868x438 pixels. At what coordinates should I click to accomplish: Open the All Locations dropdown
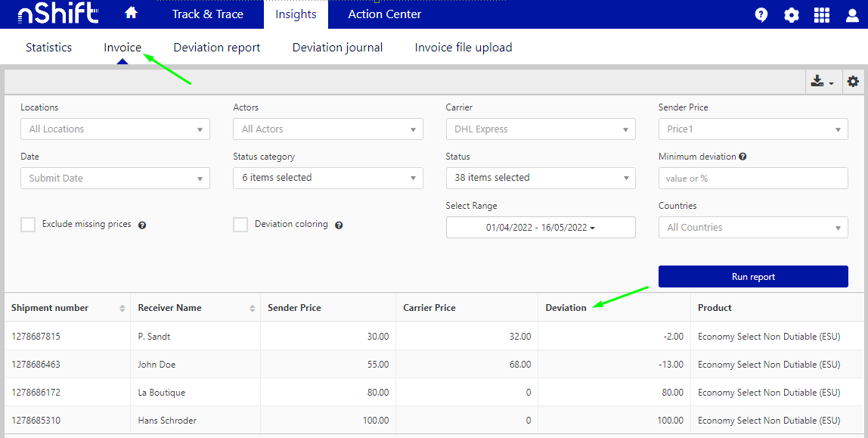115,129
